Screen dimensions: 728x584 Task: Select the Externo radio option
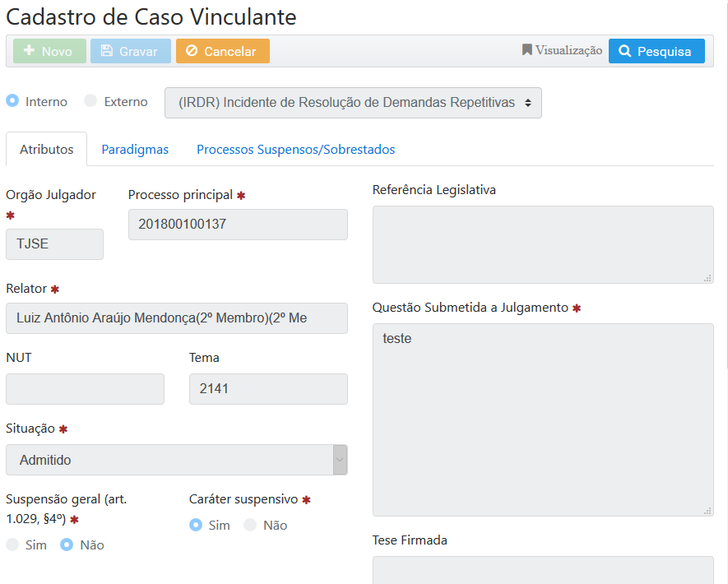(90, 101)
